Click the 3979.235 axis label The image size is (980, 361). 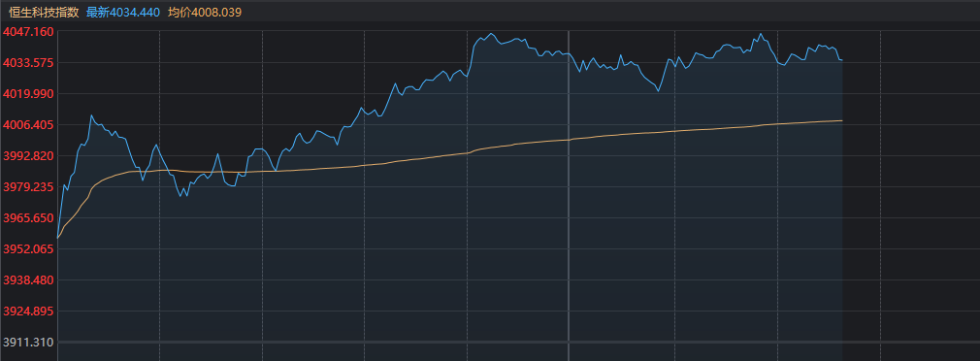point(28,186)
